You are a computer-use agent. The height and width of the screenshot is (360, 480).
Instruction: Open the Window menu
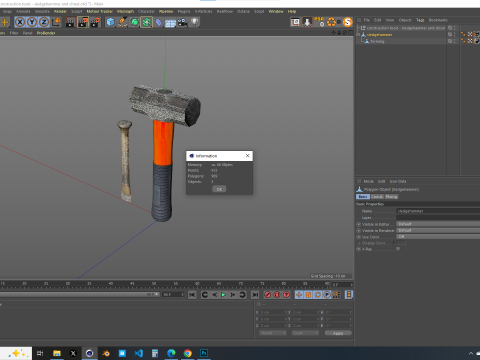pos(276,11)
